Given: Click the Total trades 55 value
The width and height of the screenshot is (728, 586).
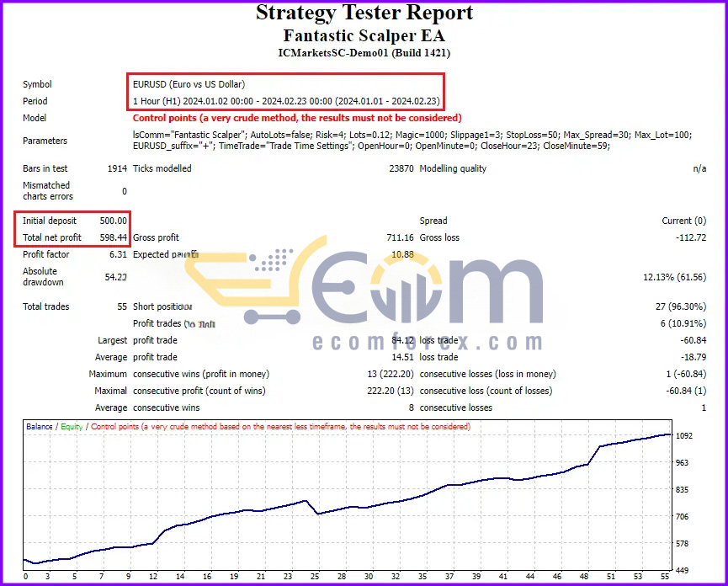Looking at the screenshot, I should [x=122, y=306].
